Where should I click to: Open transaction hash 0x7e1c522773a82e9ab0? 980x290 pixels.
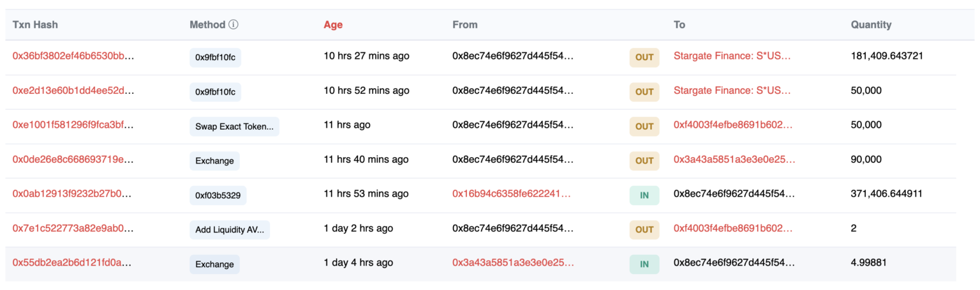click(73, 229)
